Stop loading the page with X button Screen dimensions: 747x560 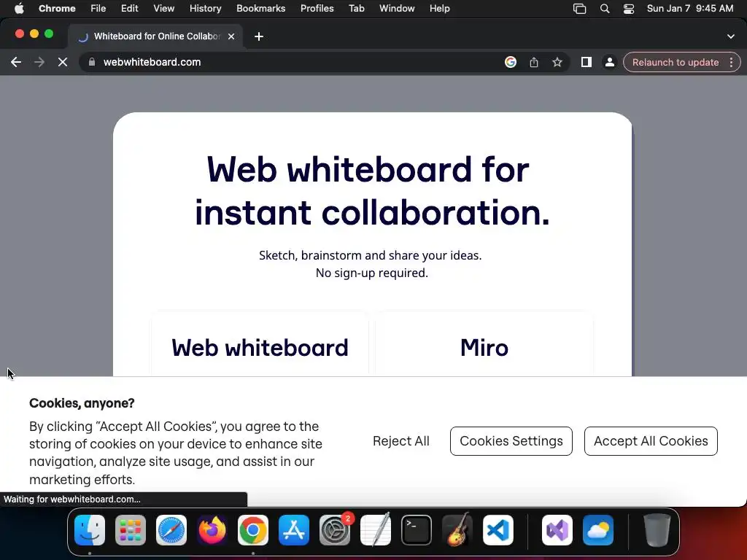coord(63,62)
